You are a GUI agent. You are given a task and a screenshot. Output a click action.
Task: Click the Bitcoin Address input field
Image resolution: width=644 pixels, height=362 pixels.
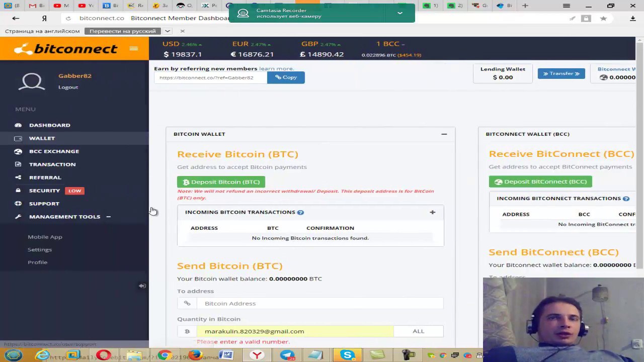(x=320, y=303)
